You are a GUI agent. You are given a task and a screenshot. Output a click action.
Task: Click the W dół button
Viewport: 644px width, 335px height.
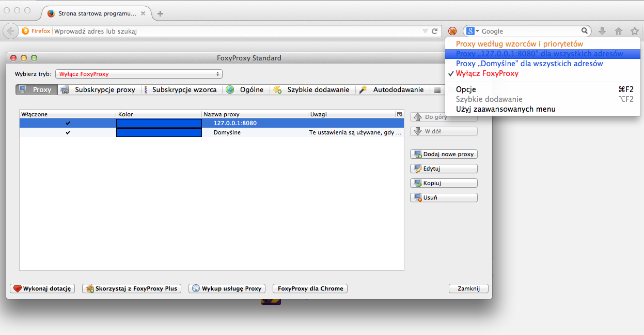pos(444,131)
